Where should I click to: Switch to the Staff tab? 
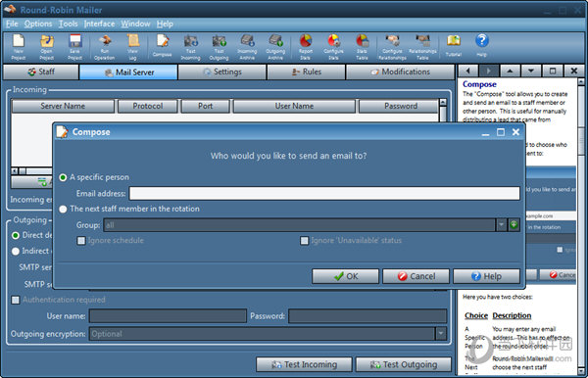(x=41, y=71)
